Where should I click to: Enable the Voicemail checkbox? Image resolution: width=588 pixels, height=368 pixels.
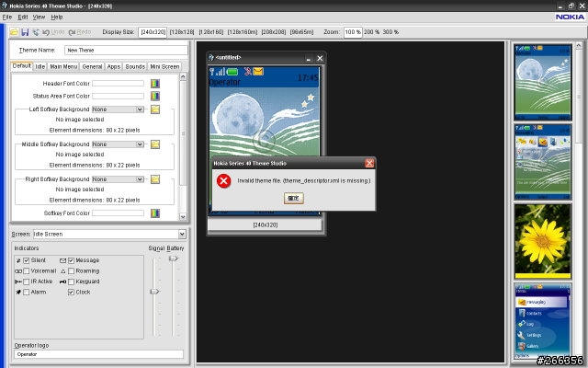pos(27,271)
